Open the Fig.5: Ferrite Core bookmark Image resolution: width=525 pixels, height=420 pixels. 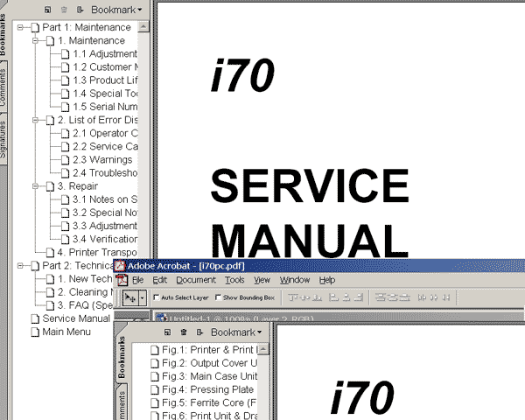(209, 402)
